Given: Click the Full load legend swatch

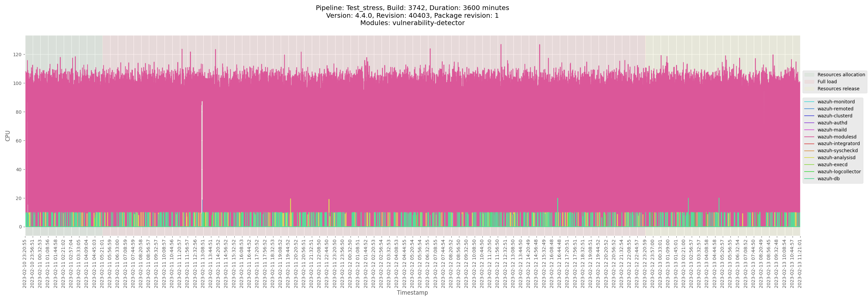Looking at the screenshot, I should (809, 82).
